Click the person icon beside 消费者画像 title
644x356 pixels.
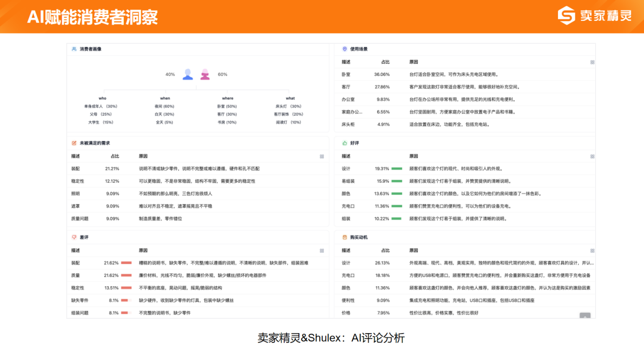[x=73, y=49]
